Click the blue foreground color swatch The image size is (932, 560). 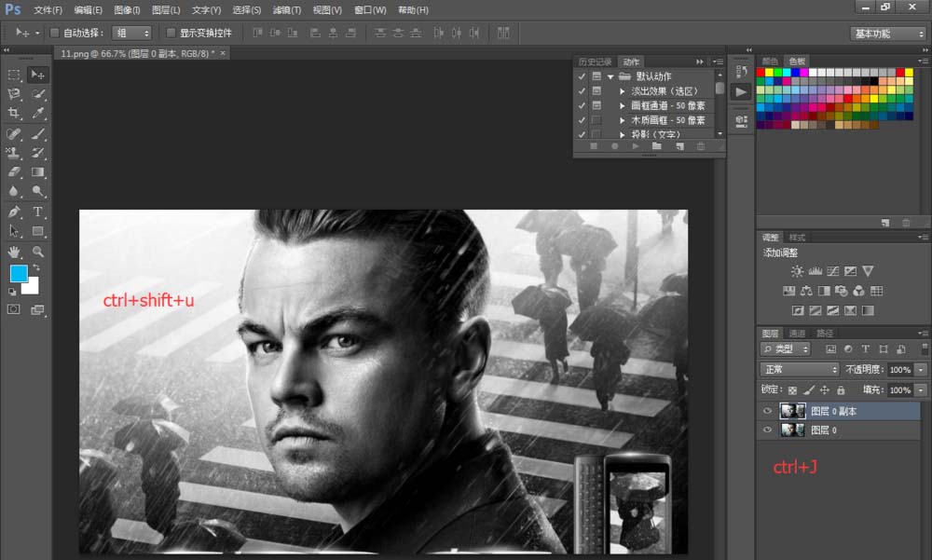click(19, 273)
